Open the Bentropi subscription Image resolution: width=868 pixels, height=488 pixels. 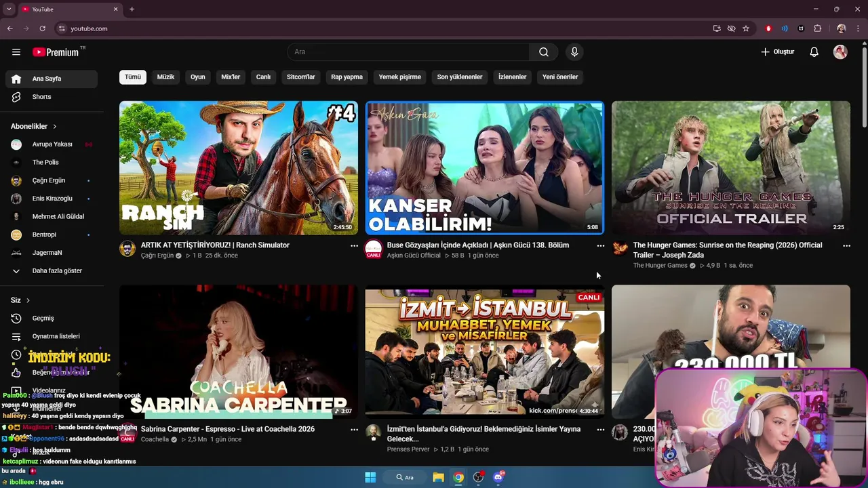(52, 235)
